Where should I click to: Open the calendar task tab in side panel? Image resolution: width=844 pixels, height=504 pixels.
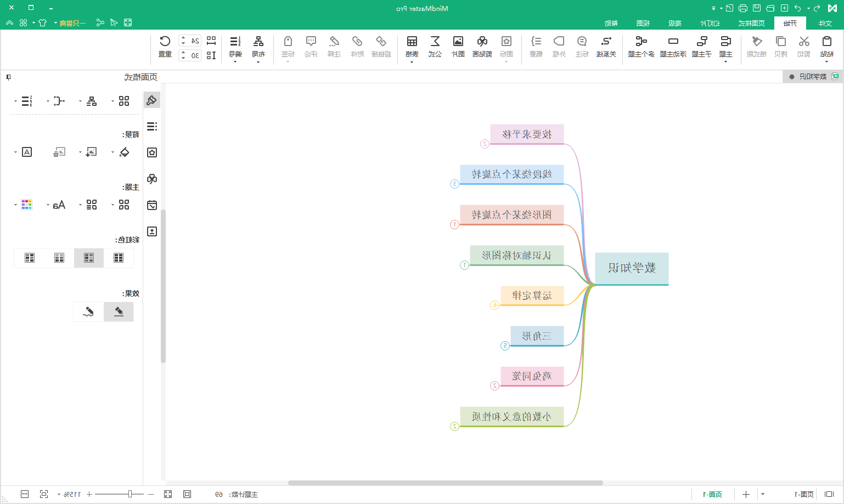click(x=152, y=205)
